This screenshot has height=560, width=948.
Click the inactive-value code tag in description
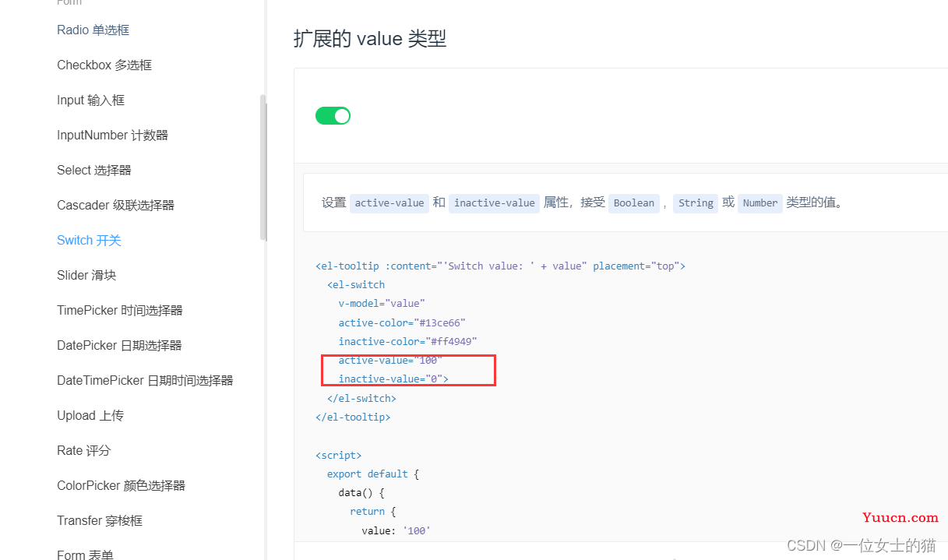tap(495, 203)
